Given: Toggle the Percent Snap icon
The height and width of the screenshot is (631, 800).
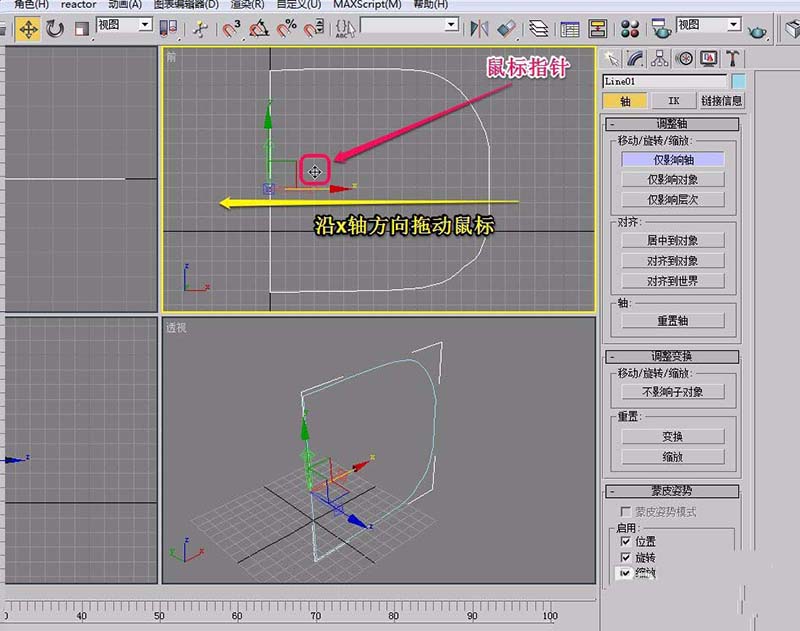Looking at the screenshot, I should 287,29.
